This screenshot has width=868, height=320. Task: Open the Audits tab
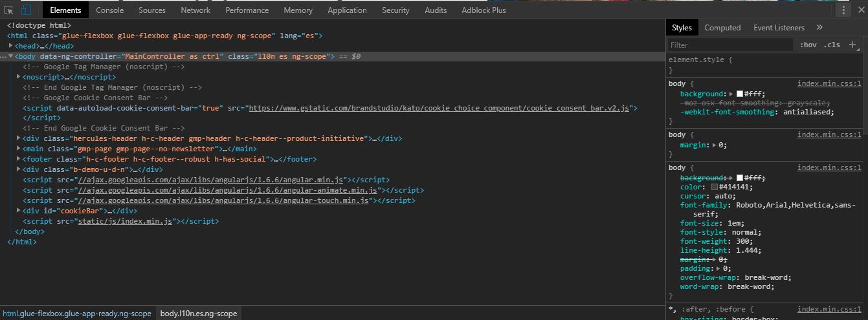pos(436,10)
